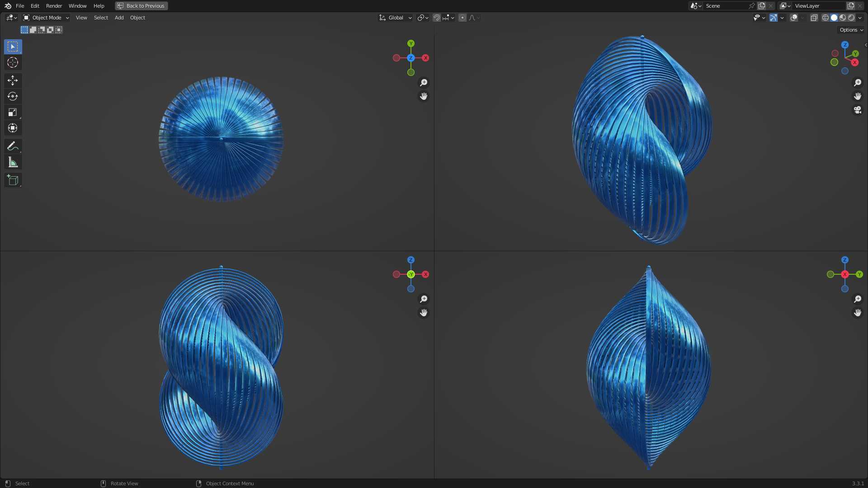
Task: Select the Select Box tool
Action: click(13, 47)
